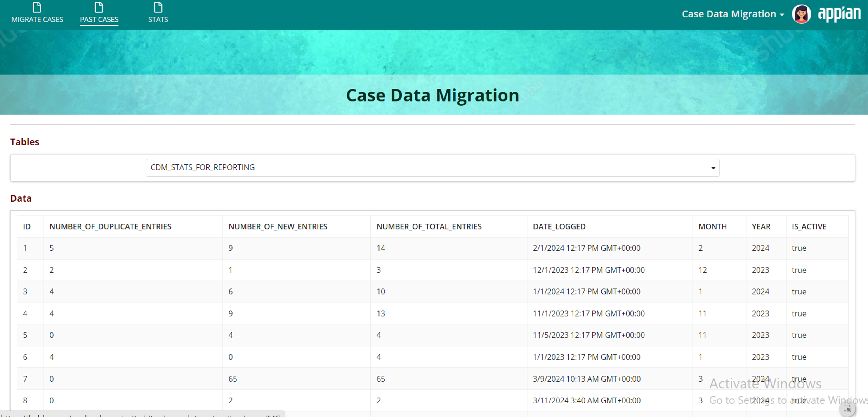The height and width of the screenshot is (417, 868).
Task: Expand the Case Data Migration site menu
Action: pos(733,14)
